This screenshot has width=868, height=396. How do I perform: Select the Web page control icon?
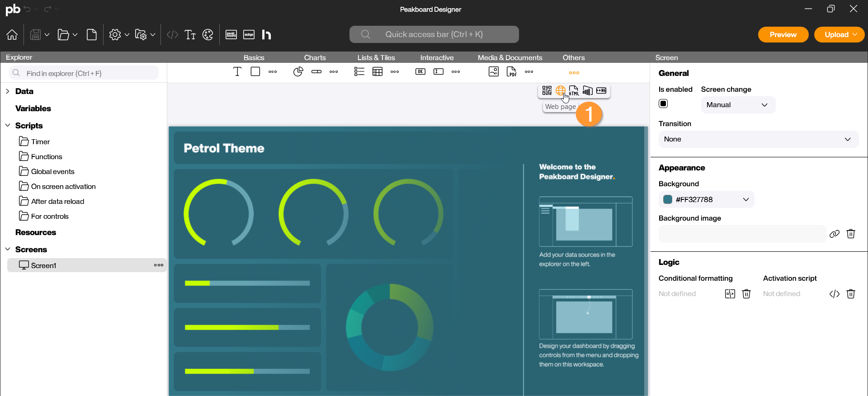(560, 91)
